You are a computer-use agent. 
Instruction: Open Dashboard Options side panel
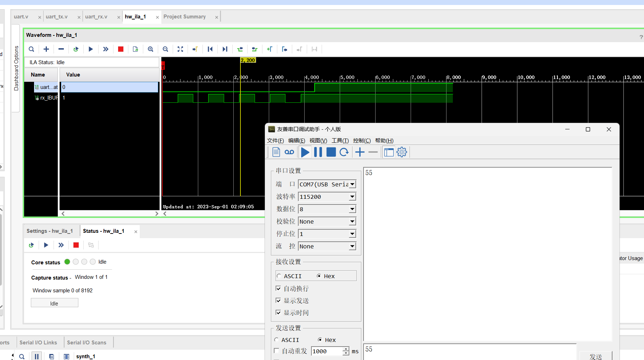16,68
